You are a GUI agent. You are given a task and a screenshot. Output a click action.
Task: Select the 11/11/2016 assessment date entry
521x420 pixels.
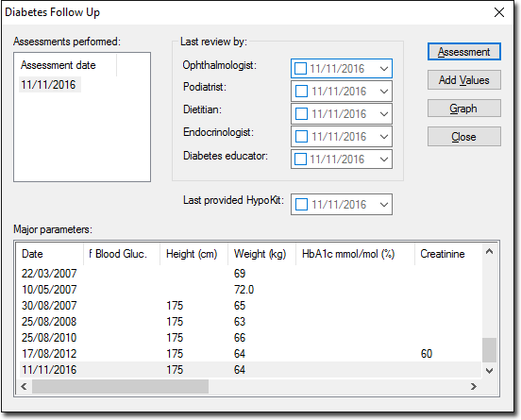49,85
